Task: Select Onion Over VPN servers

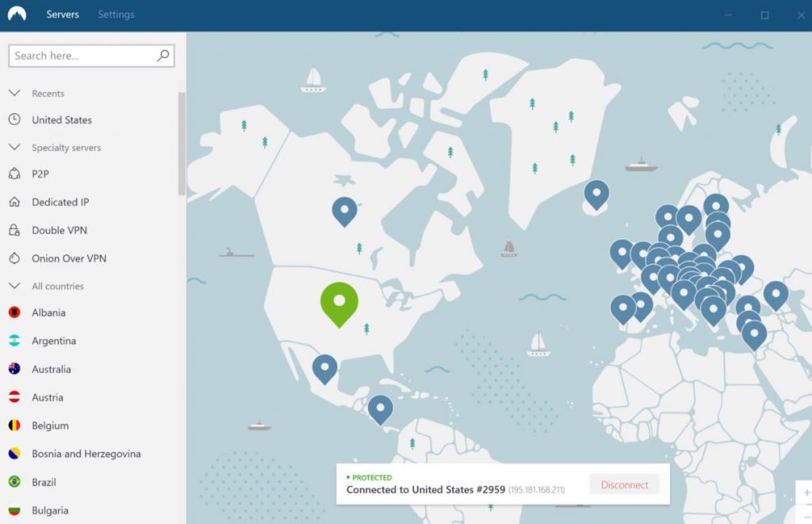Action: (69, 258)
